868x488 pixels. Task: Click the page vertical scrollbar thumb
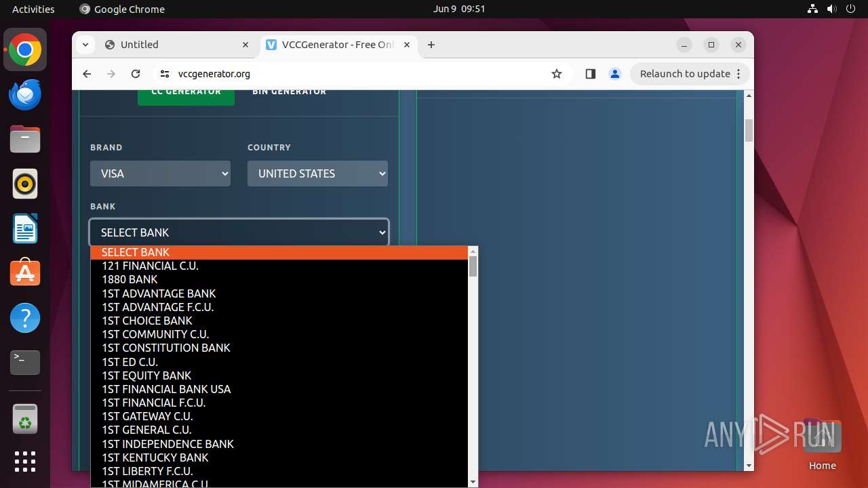pyautogui.click(x=749, y=130)
